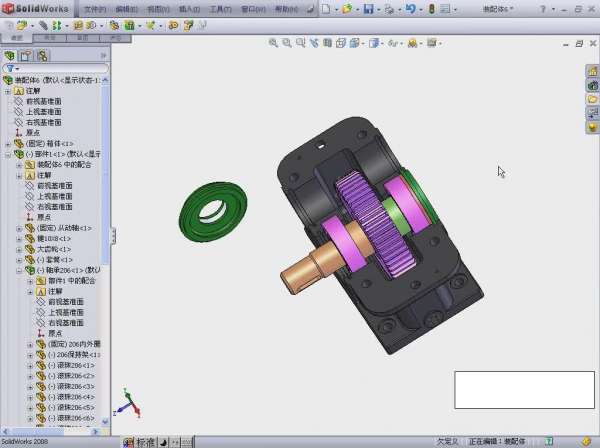Click the filter funnel icon in tree

click(9, 68)
